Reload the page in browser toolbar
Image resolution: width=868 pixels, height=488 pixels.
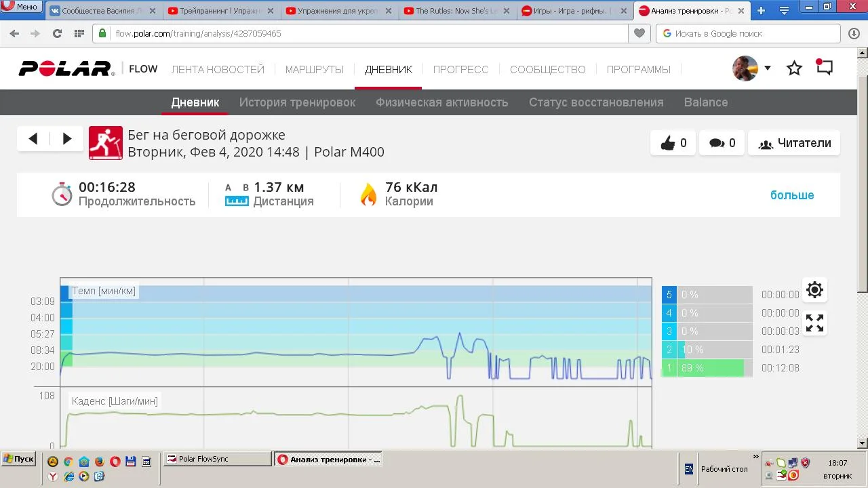(x=57, y=33)
